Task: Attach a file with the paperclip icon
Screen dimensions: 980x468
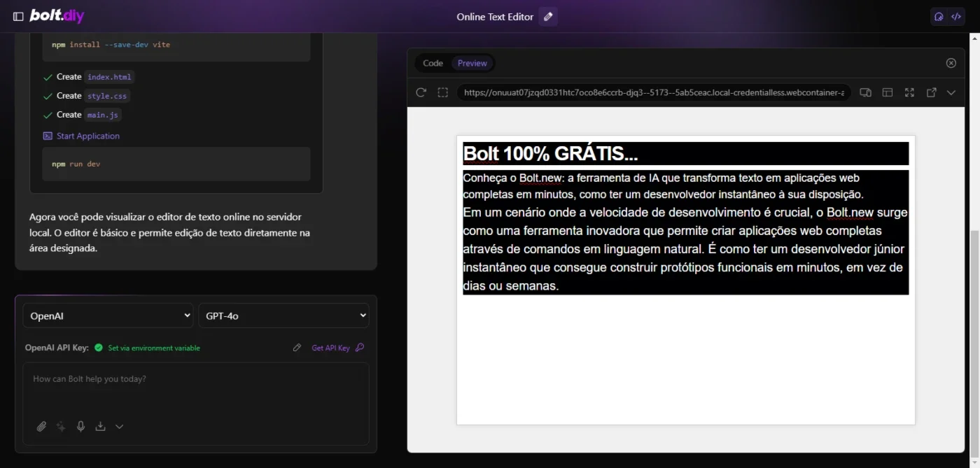Action: 41,426
